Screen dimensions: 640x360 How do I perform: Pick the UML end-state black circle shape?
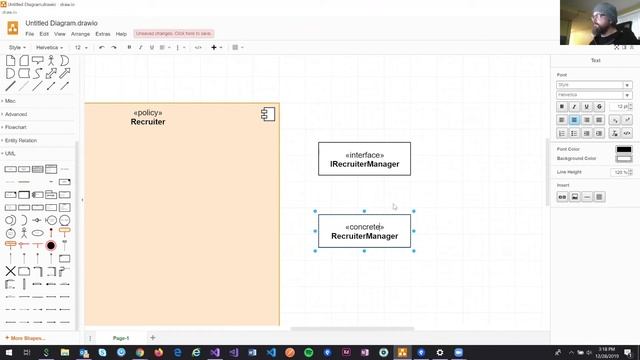(51, 245)
